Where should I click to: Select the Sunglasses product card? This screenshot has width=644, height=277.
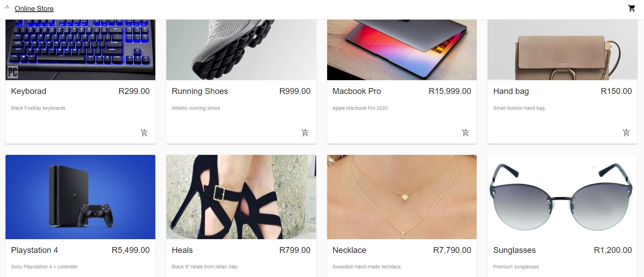click(562, 213)
